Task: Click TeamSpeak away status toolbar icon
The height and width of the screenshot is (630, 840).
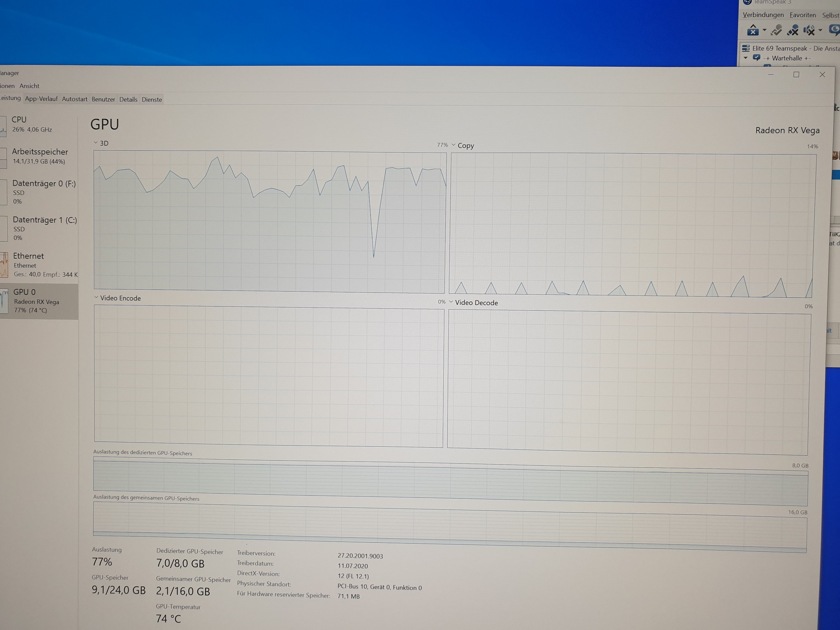Action: (753, 30)
